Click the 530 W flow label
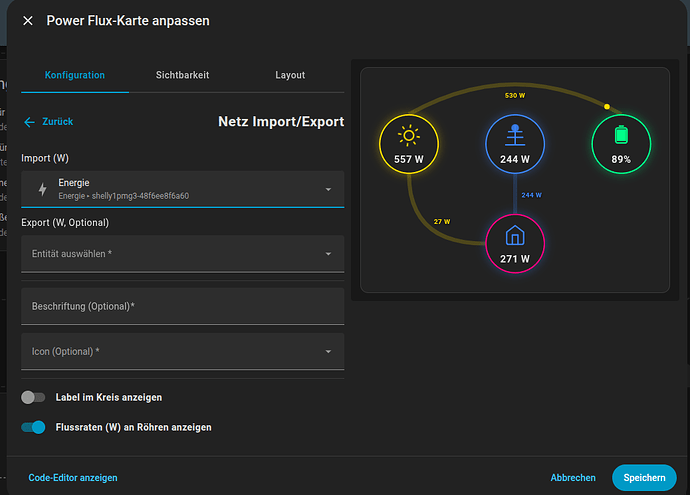 pos(515,95)
